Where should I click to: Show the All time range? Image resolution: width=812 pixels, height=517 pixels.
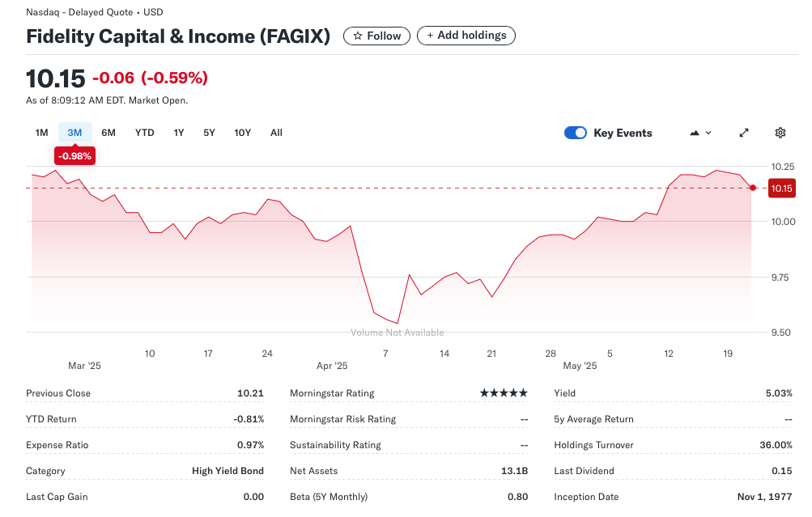pyautogui.click(x=276, y=133)
